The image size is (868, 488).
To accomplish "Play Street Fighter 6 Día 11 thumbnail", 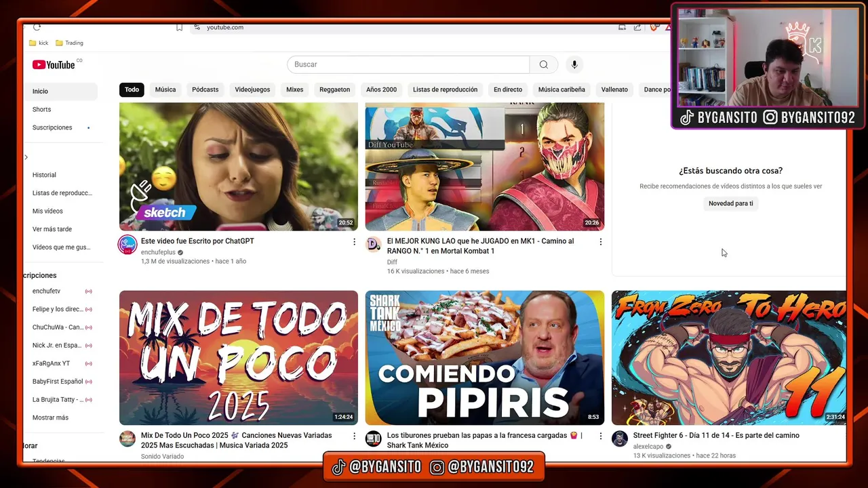I will click(x=729, y=358).
